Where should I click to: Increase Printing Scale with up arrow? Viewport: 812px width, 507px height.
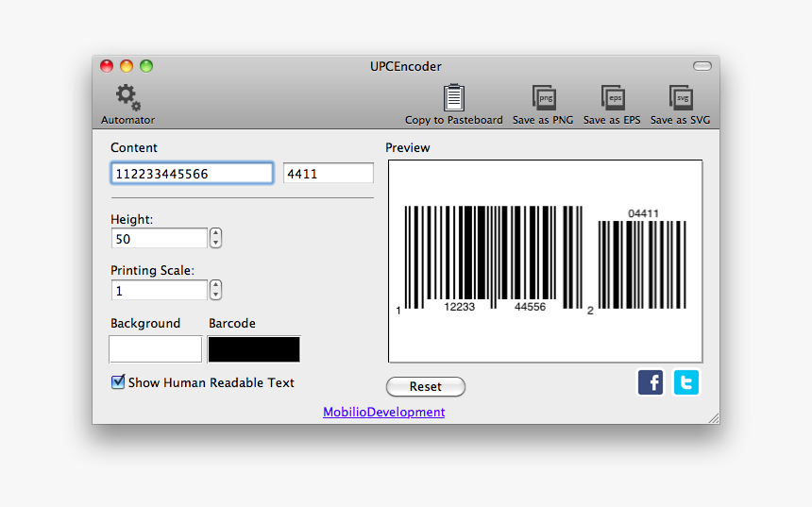coord(216,285)
